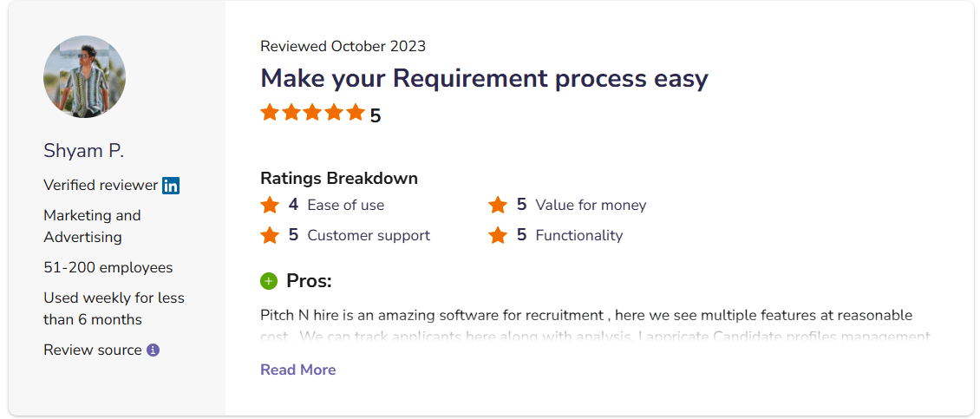Click the Ratings Breakdown heading
The height and width of the screenshot is (419, 980).
click(x=339, y=179)
